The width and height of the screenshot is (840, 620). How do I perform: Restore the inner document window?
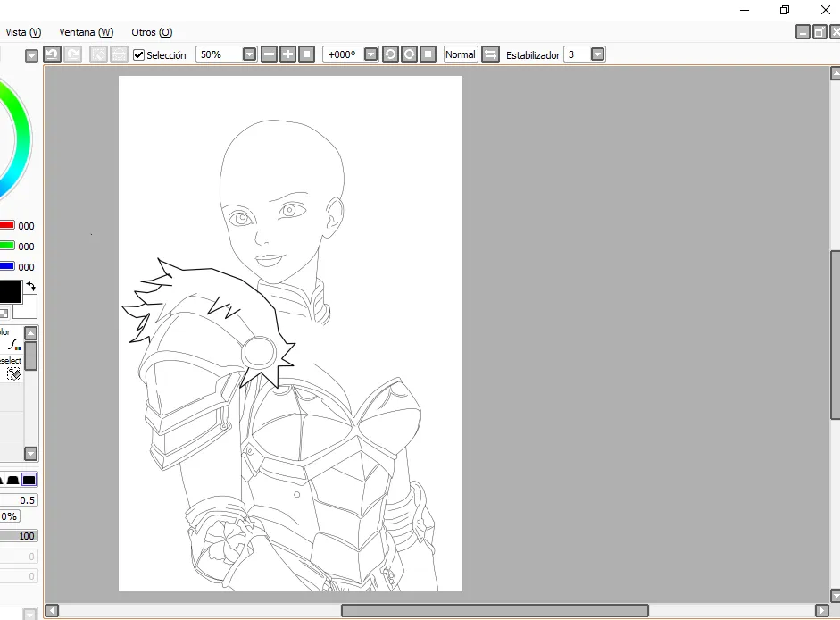pos(819,32)
